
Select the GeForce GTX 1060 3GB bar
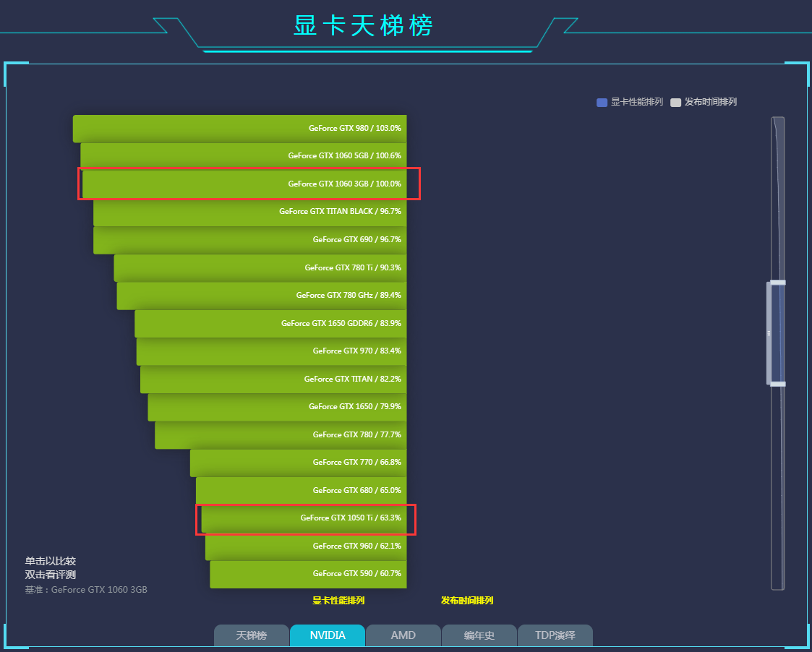[244, 184]
